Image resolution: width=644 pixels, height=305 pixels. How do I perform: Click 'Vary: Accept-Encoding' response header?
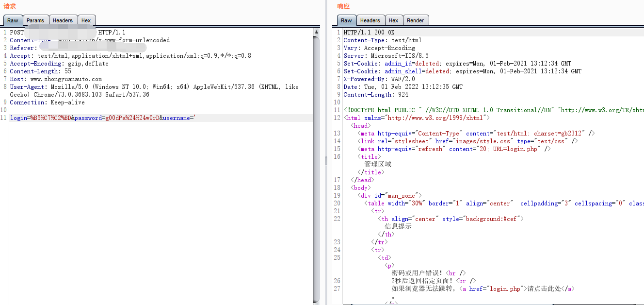tap(379, 48)
